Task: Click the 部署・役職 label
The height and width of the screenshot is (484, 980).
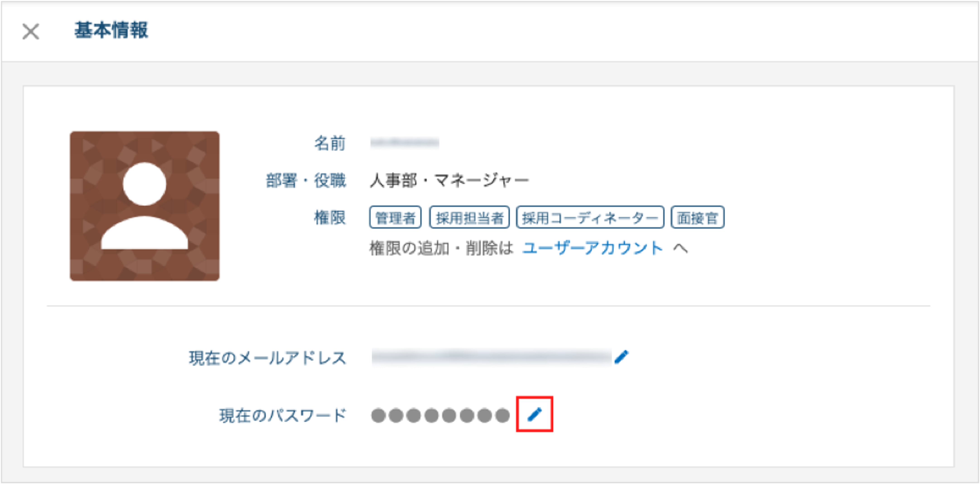Action: click(x=306, y=180)
